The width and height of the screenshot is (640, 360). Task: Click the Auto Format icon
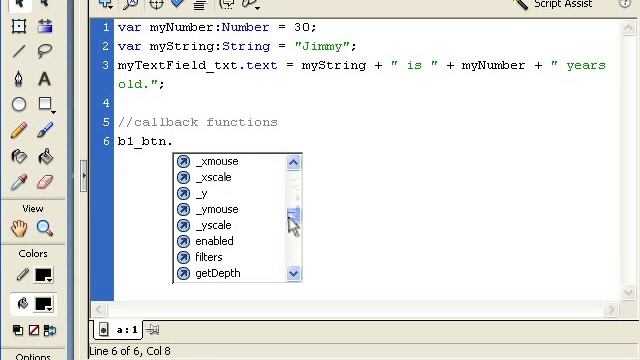pyautogui.click(x=200, y=4)
